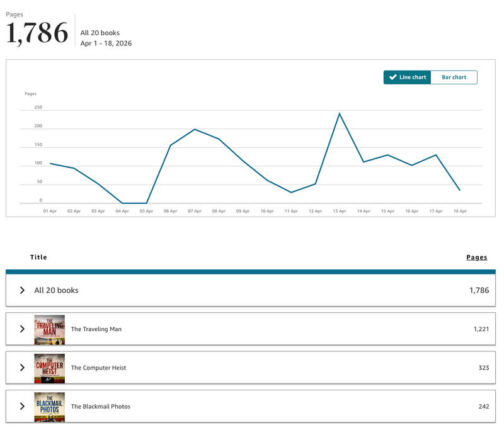Select The Traveling Man title text
The image size is (504, 425).
(96, 329)
